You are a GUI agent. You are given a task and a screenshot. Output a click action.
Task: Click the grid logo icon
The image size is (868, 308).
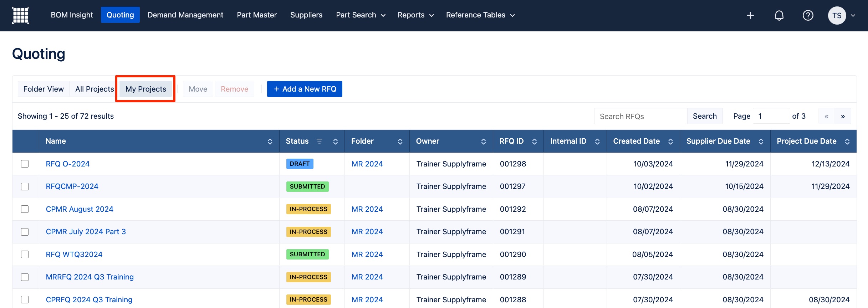pyautogui.click(x=21, y=15)
